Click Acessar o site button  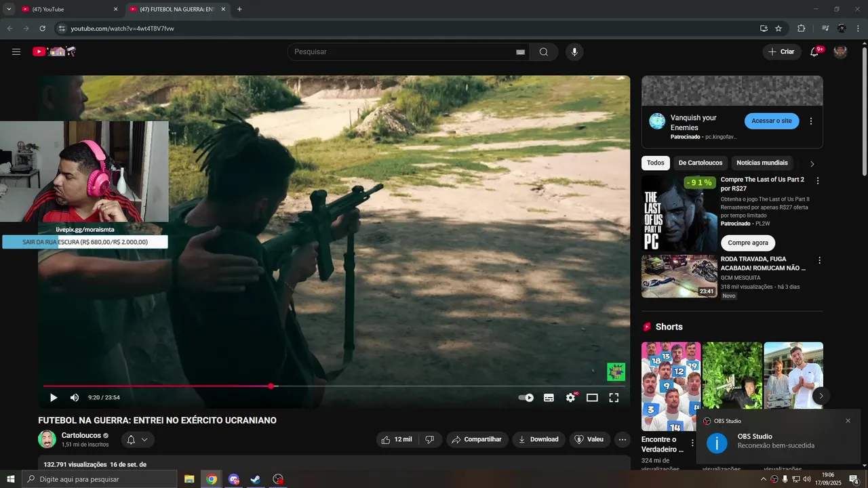(x=772, y=121)
